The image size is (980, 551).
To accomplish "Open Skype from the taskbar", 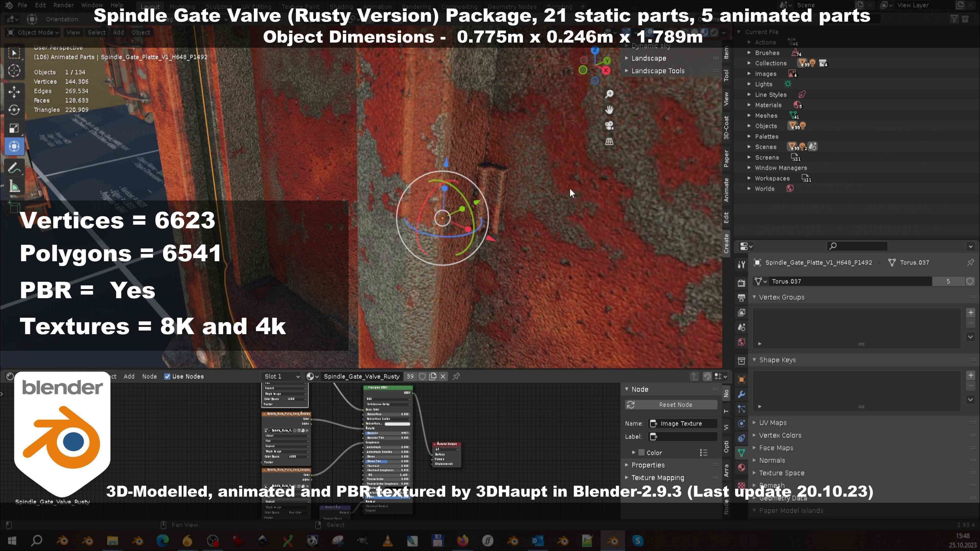I will pos(638,541).
